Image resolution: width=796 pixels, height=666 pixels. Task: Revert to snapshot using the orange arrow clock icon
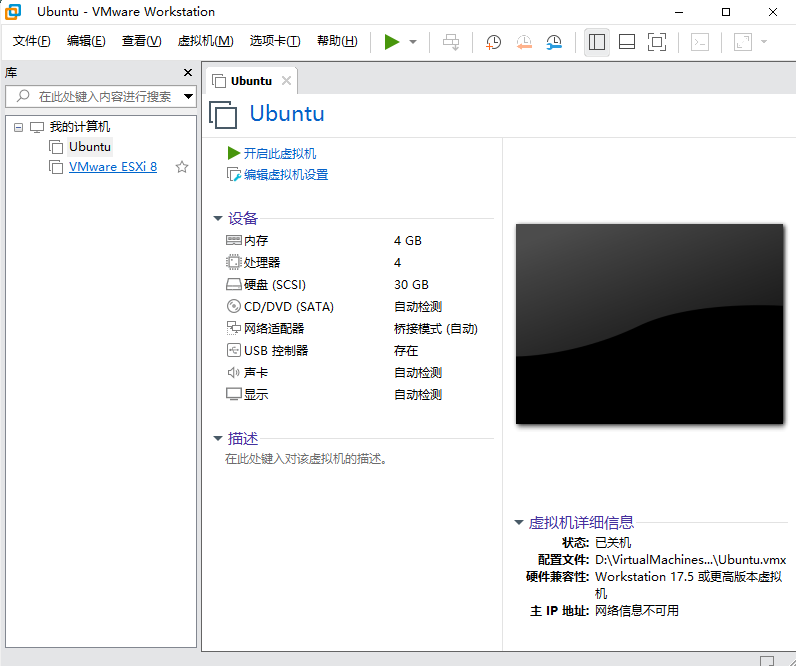(524, 42)
